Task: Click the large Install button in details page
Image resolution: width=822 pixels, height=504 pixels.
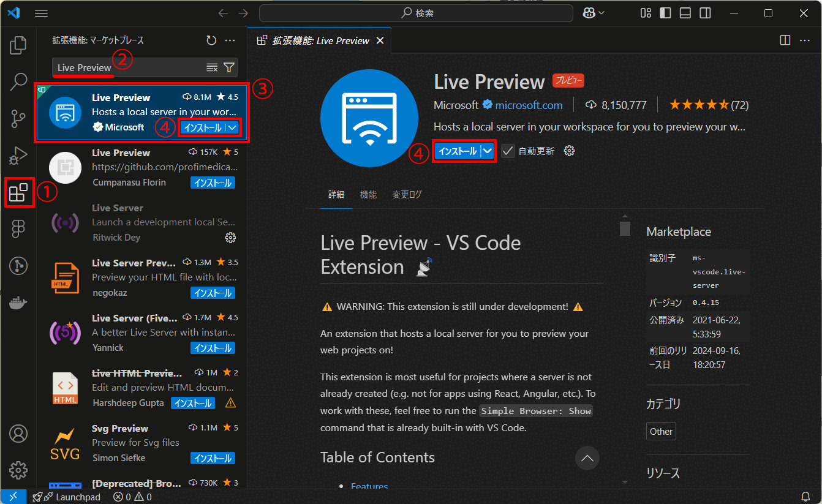Action: [x=457, y=151]
